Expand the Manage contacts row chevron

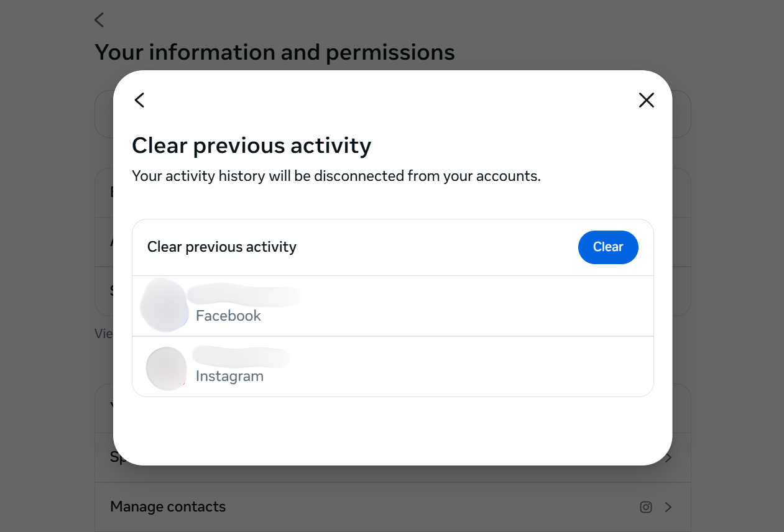(668, 507)
